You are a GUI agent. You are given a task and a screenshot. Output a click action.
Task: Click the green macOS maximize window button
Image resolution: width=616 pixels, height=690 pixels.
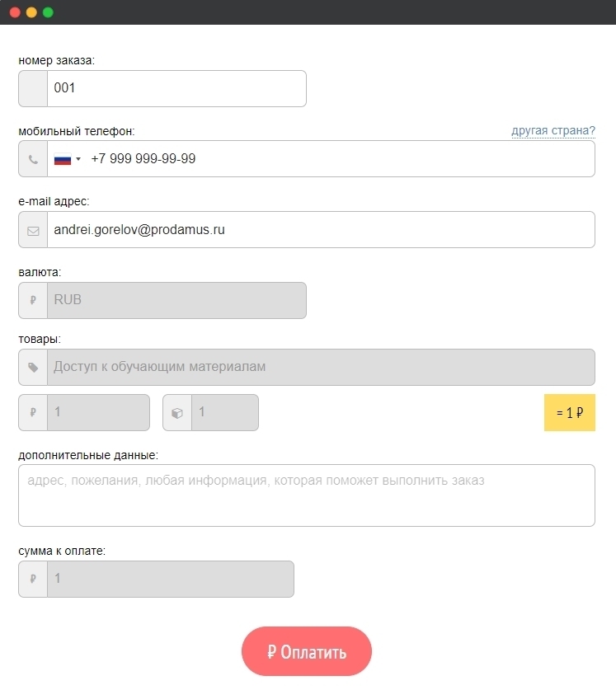point(48,12)
